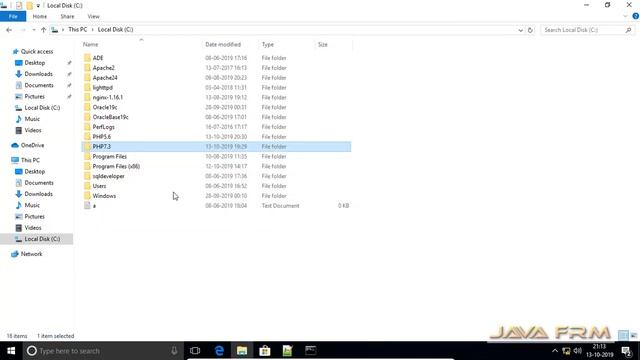This screenshot has height=360, width=640.
Task: Refresh the Local Disk (C:) view
Action: pyautogui.click(x=530, y=30)
